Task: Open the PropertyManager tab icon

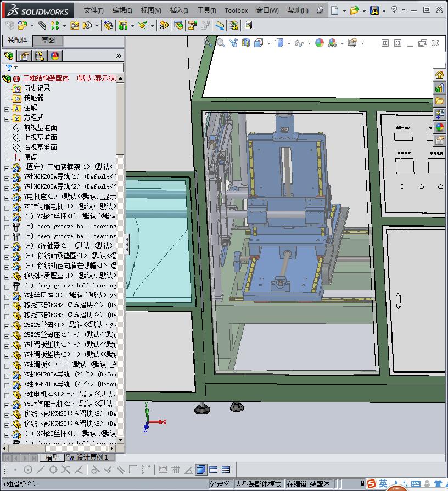Action: click(x=24, y=56)
